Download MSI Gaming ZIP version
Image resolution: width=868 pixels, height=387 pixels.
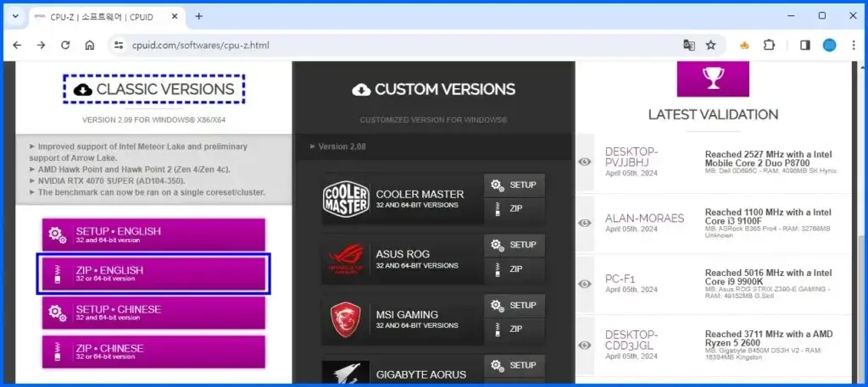(x=515, y=329)
